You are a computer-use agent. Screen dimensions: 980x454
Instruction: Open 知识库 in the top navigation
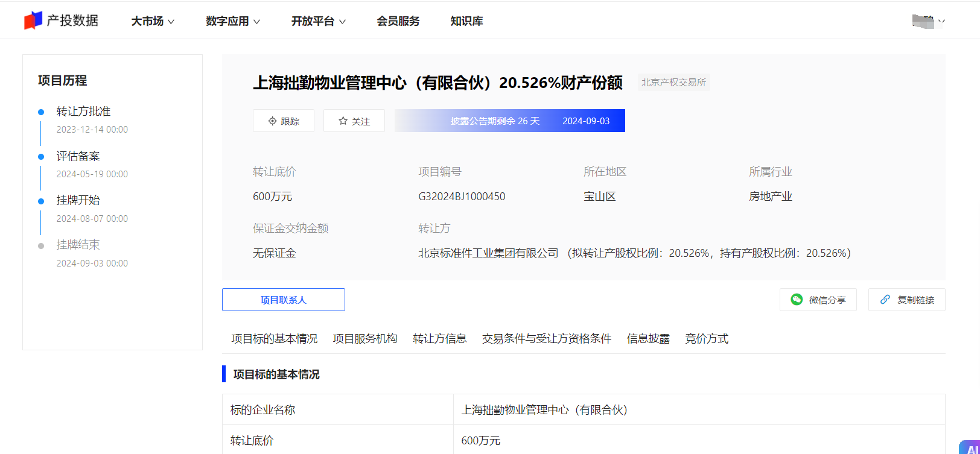click(x=466, y=21)
